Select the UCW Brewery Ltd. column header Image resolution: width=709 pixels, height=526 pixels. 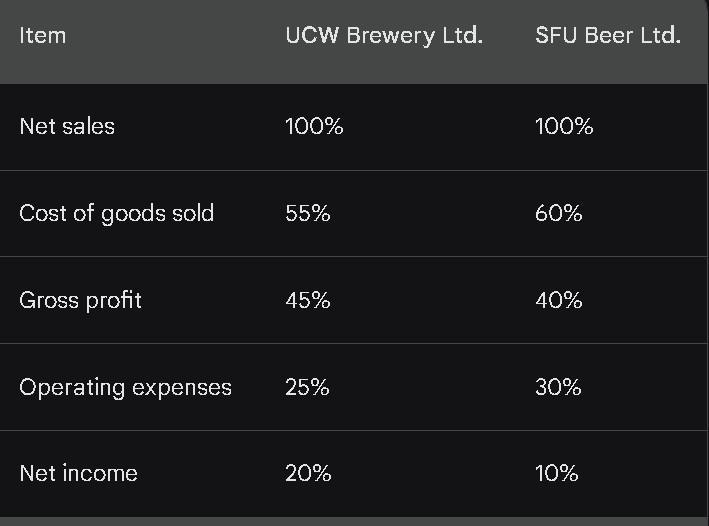point(384,36)
